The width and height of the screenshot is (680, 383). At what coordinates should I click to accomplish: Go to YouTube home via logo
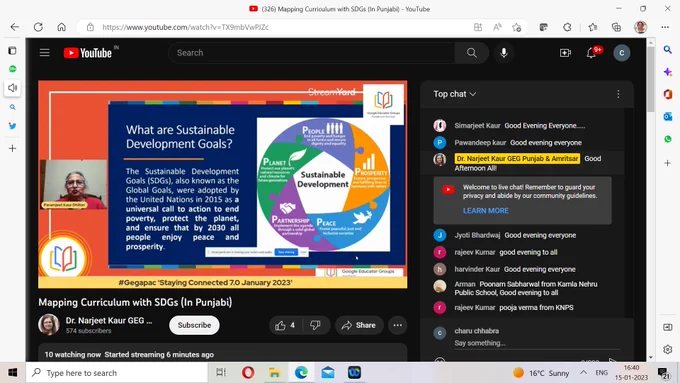coord(88,53)
